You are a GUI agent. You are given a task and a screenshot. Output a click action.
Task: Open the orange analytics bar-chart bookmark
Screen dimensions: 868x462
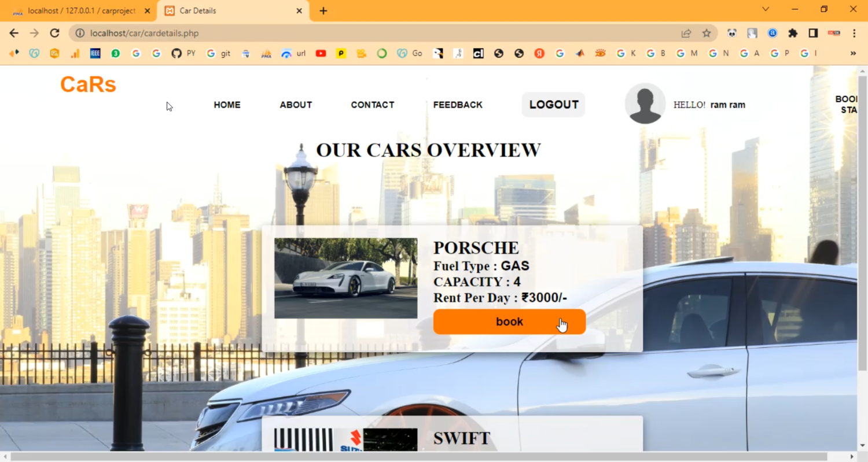[x=75, y=53]
